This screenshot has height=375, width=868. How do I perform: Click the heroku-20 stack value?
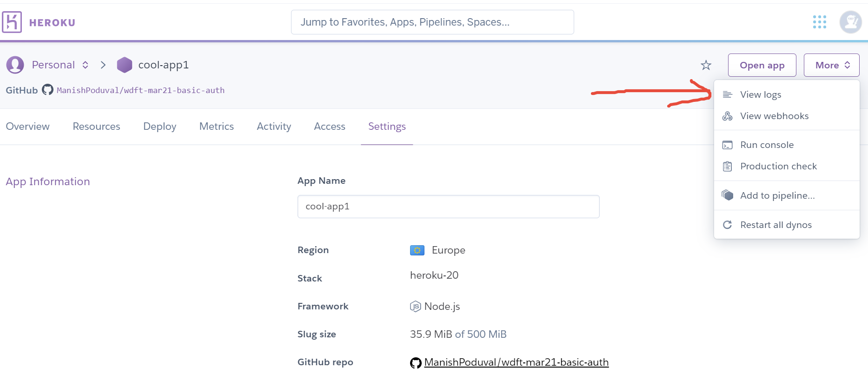pyautogui.click(x=434, y=275)
